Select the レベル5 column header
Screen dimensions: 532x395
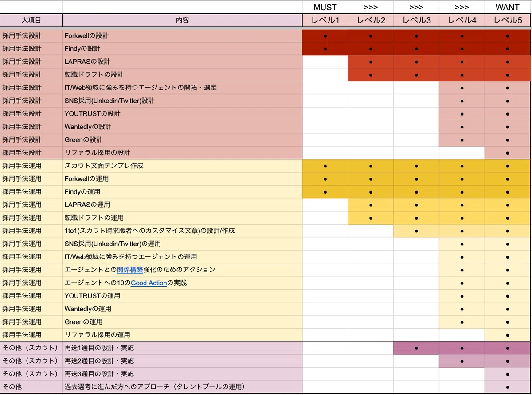[508, 20]
